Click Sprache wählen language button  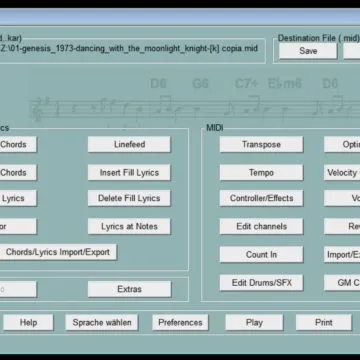pos(102,322)
